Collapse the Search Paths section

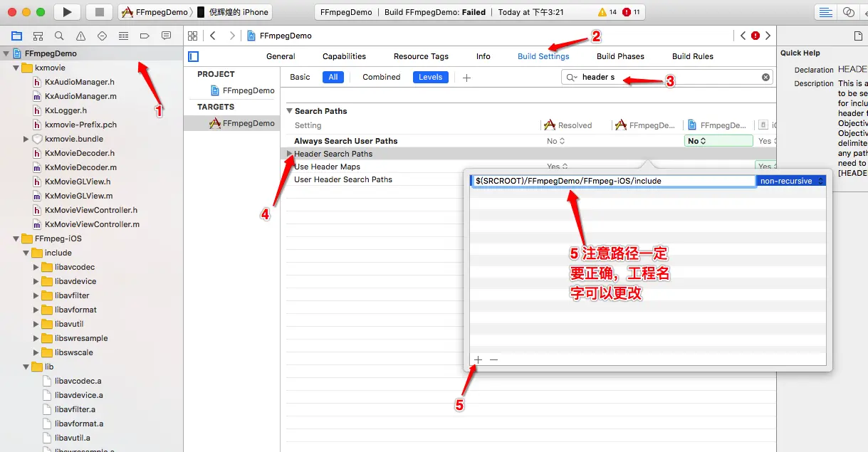(x=289, y=111)
